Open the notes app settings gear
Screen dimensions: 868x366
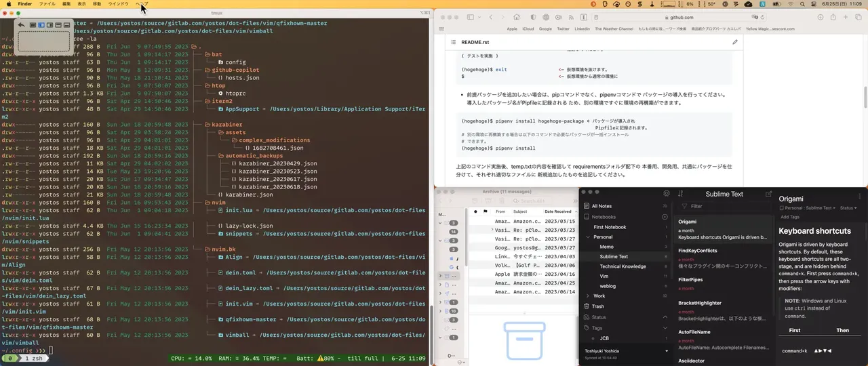tap(667, 194)
